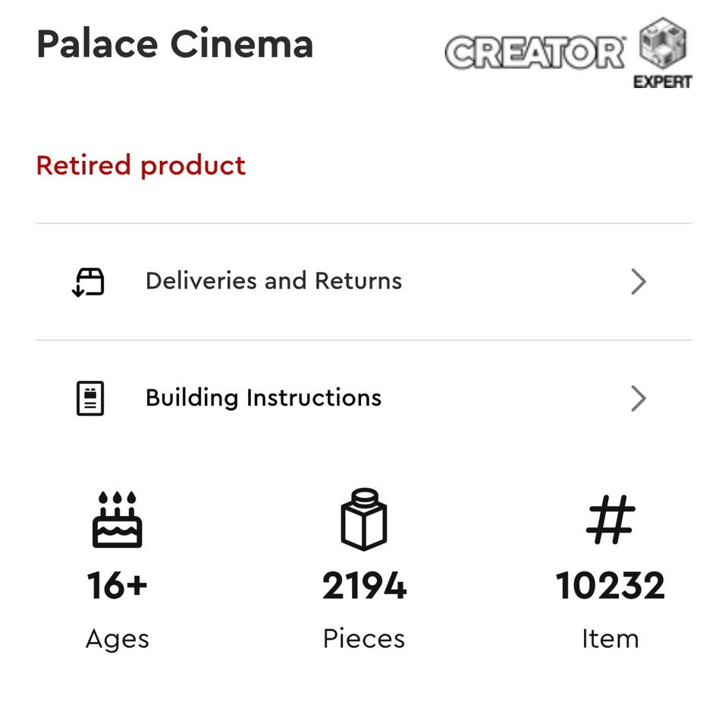Click the EXPERT label under the logo

pyautogui.click(x=663, y=82)
